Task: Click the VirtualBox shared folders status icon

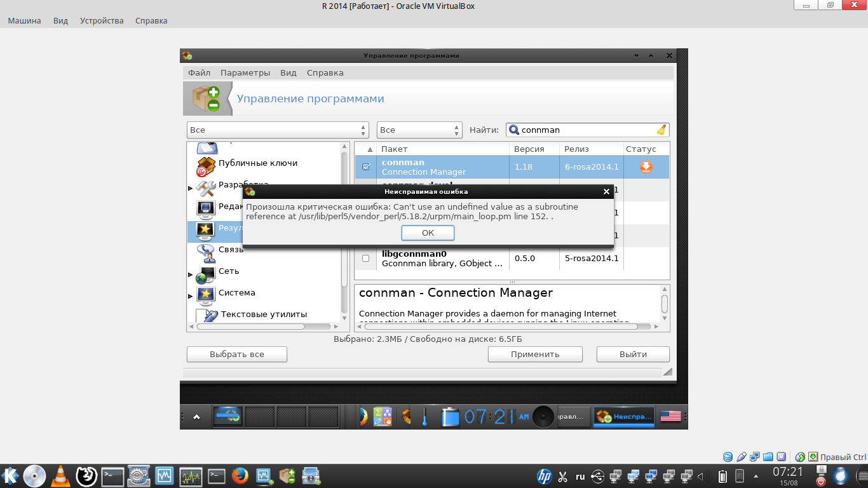Action: [768, 457]
